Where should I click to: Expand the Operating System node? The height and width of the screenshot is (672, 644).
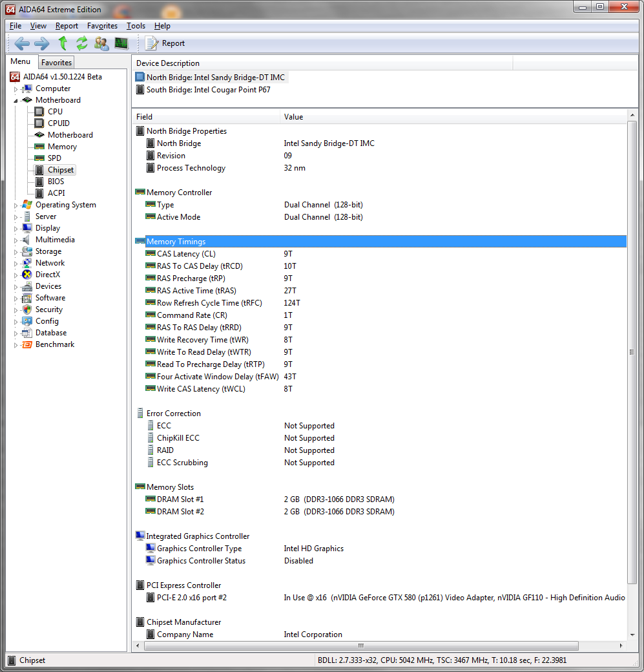[x=16, y=205]
